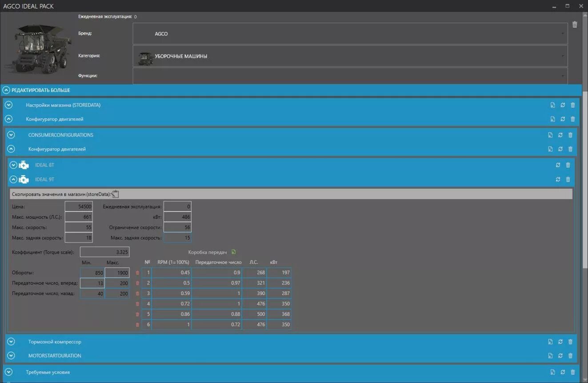This screenshot has width=588, height=383.
Task: Delete gear row 1 in gearbox table
Action: click(137, 273)
